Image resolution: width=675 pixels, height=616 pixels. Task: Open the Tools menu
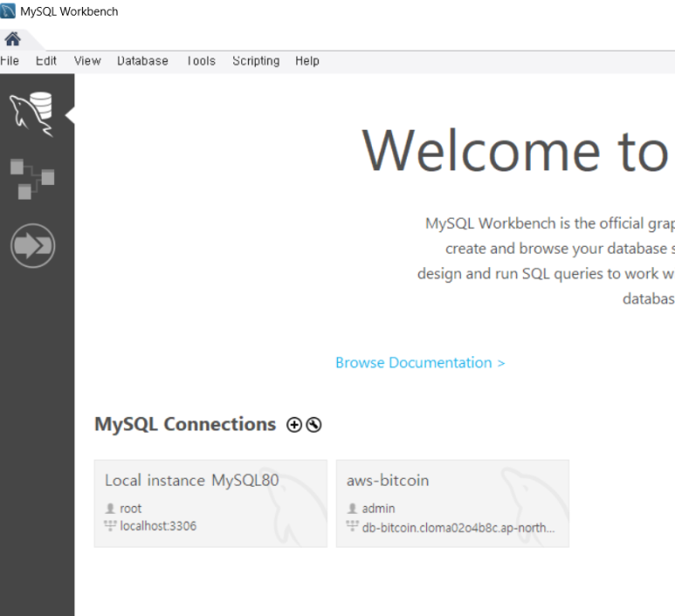(201, 61)
